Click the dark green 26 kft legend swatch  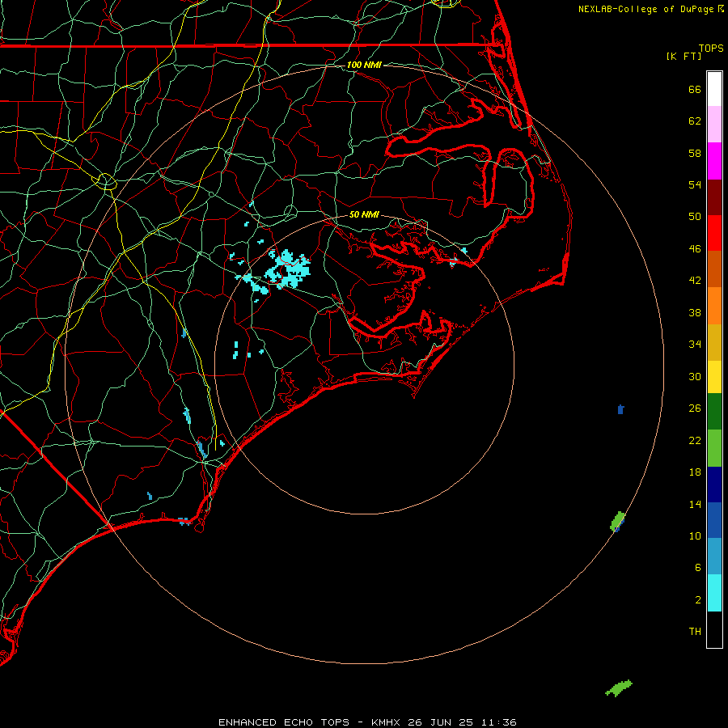click(714, 412)
